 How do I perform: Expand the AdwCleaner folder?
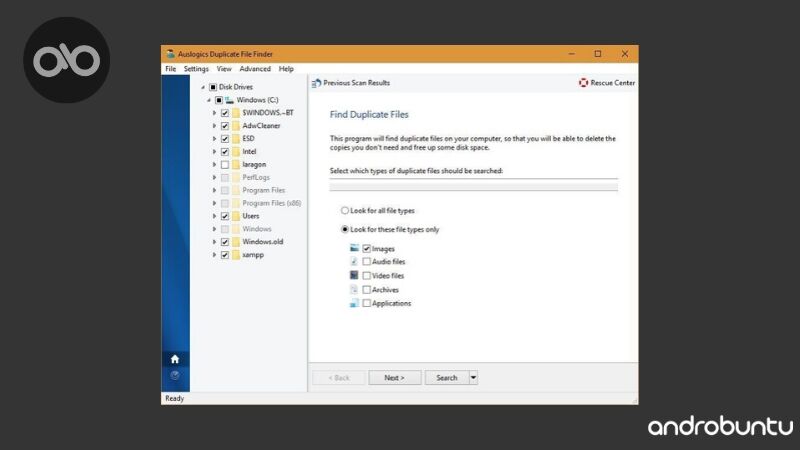pos(214,126)
